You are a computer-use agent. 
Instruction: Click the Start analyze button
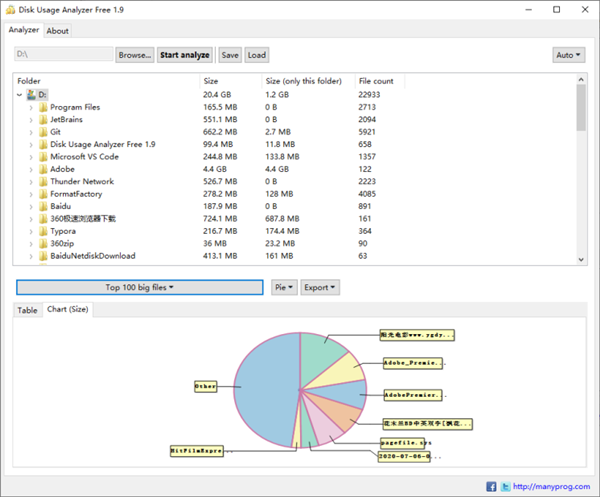click(x=185, y=55)
